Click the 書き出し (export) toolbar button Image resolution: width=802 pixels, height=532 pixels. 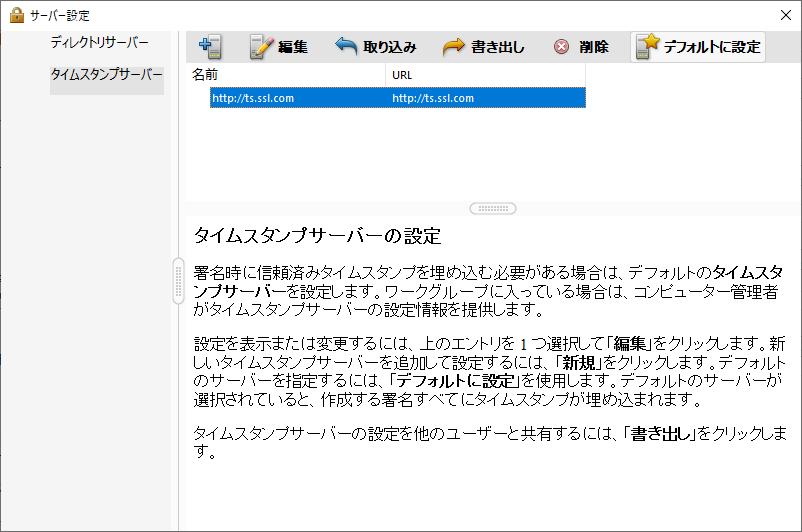[484, 47]
